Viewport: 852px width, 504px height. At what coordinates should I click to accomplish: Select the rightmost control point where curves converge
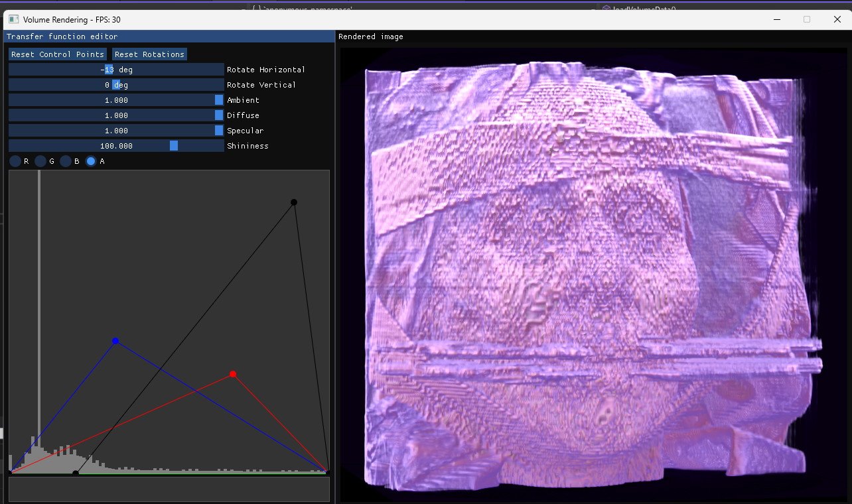point(325,471)
